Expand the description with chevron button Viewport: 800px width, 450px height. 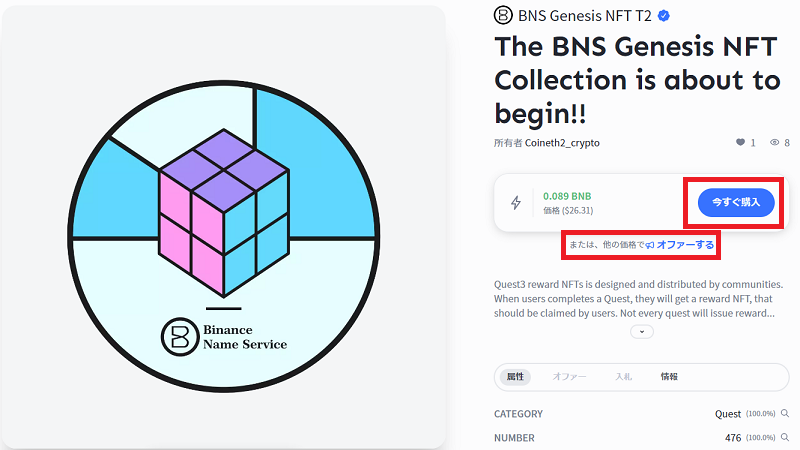coord(642,332)
